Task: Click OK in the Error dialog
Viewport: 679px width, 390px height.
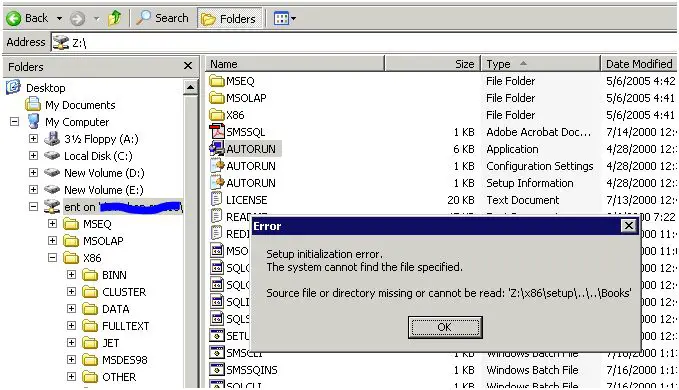Action: (x=445, y=327)
